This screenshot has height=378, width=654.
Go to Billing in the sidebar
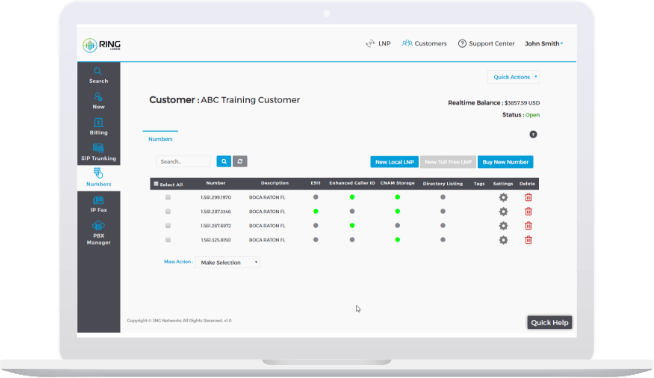(x=98, y=127)
